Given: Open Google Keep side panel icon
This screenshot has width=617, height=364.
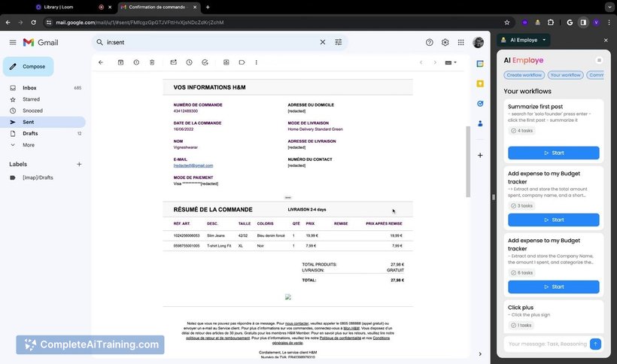Looking at the screenshot, I should click(x=480, y=83).
